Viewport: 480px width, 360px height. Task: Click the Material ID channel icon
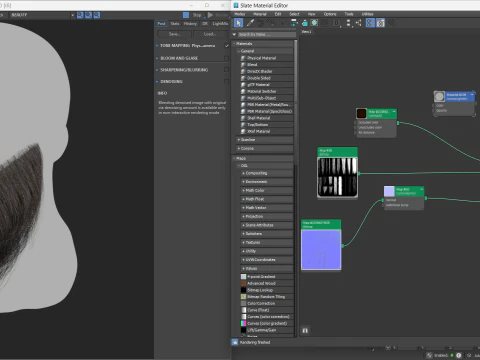coord(337,23)
